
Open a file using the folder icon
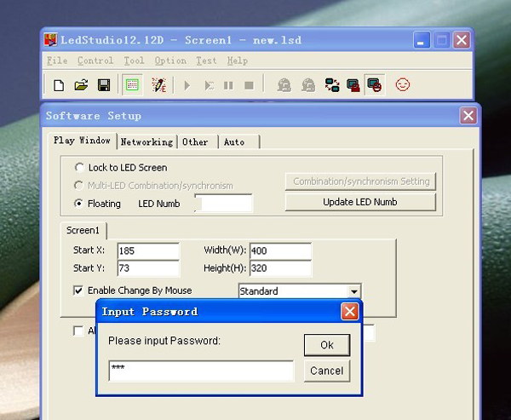click(x=81, y=85)
